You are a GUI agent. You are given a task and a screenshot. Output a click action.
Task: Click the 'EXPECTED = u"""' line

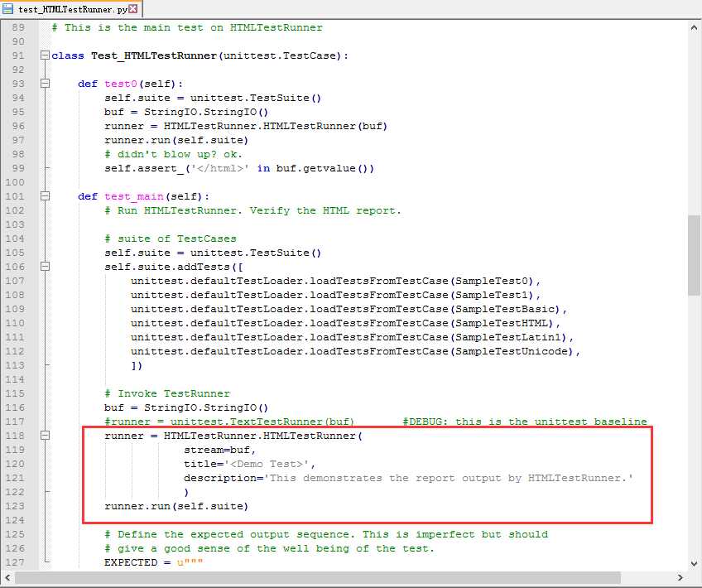pos(154,563)
